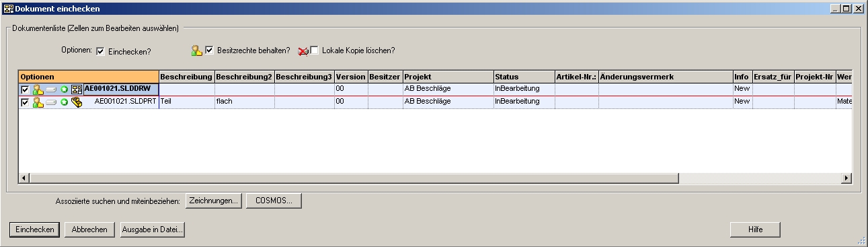Click 'InBearbeitung' status in SLDPRT row
This screenshot has width=868, height=247.
coord(524,102)
